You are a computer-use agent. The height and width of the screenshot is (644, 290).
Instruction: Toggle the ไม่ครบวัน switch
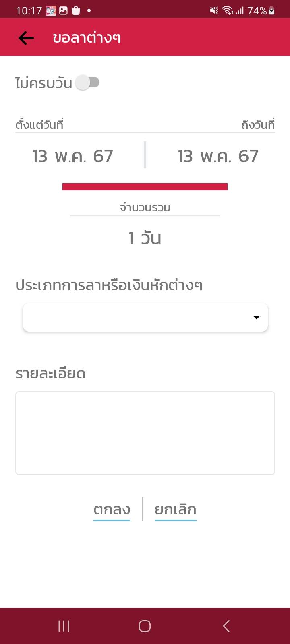(88, 83)
